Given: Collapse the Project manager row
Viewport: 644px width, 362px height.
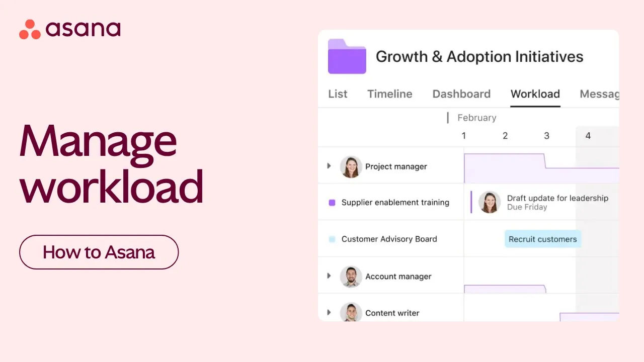Looking at the screenshot, I should (x=329, y=166).
